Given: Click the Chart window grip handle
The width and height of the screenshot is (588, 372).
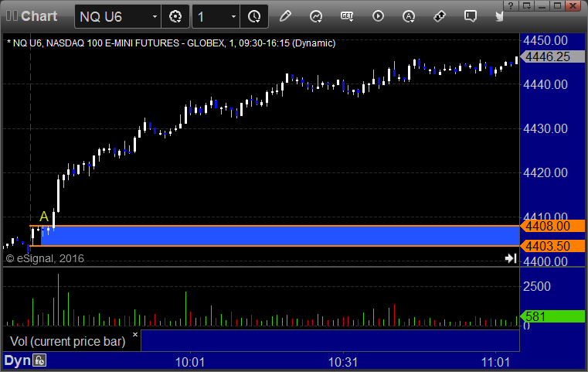Looking at the screenshot, I should tap(12, 16).
